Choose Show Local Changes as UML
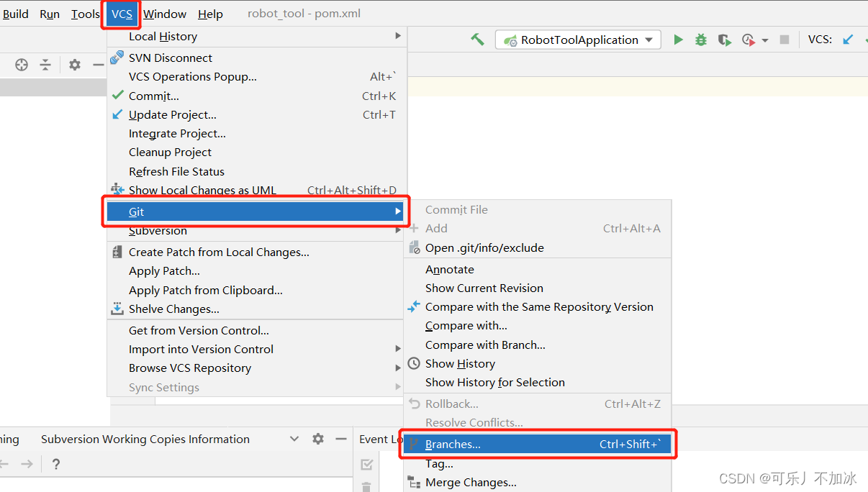The image size is (868, 492). click(x=257, y=190)
